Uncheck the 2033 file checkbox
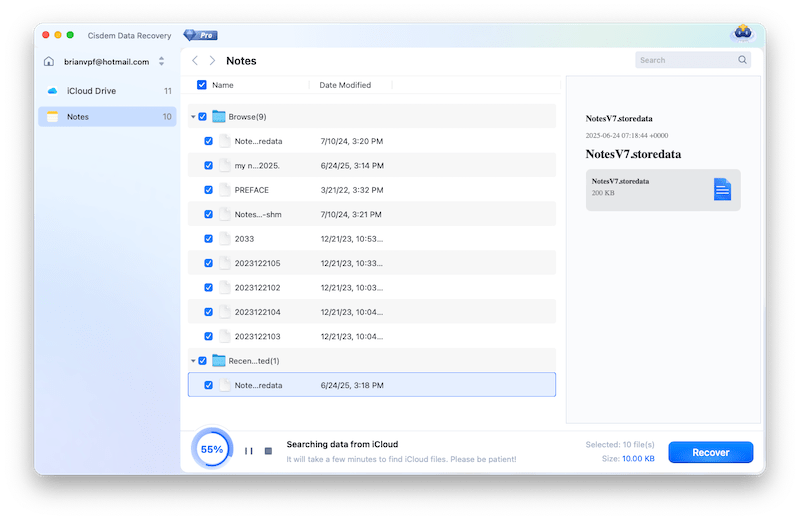The image size is (800, 520). coord(208,239)
